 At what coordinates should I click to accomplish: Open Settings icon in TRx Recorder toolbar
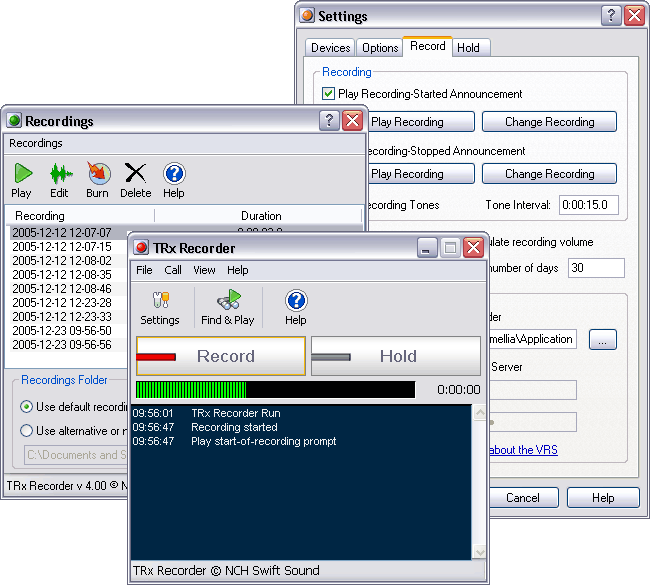click(x=160, y=300)
